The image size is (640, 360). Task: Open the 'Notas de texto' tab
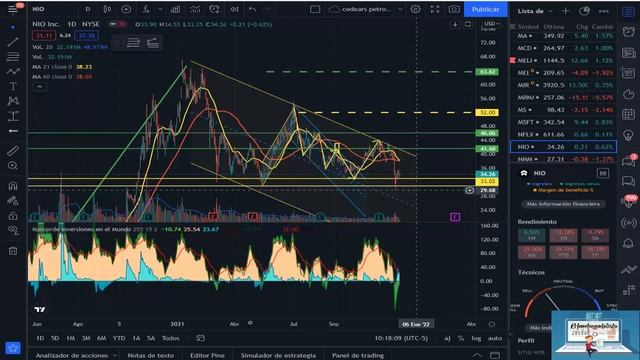(151, 355)
